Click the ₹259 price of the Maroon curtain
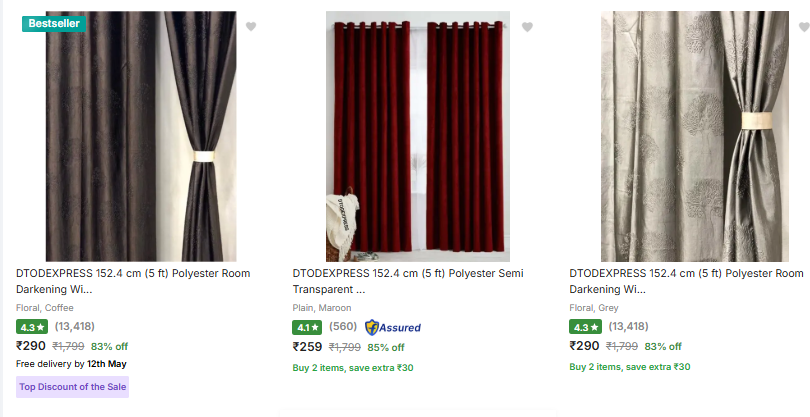810x417 pixels. (x=307, y=347)
